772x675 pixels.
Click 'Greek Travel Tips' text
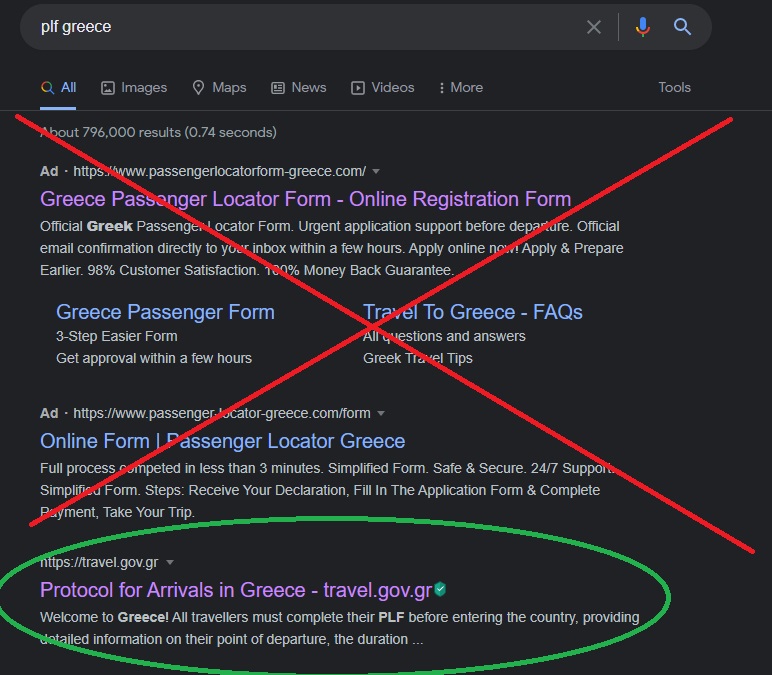pyautogui.click(x=418, y=358)
